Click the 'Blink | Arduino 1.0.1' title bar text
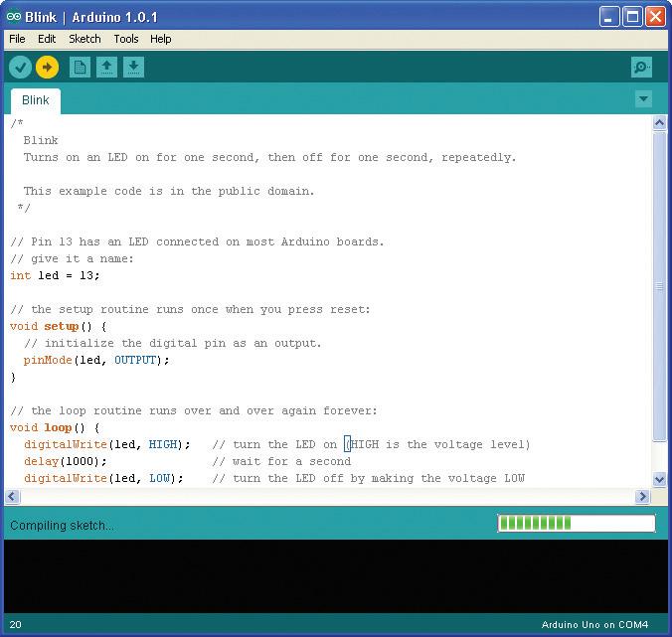 [90, 17]
